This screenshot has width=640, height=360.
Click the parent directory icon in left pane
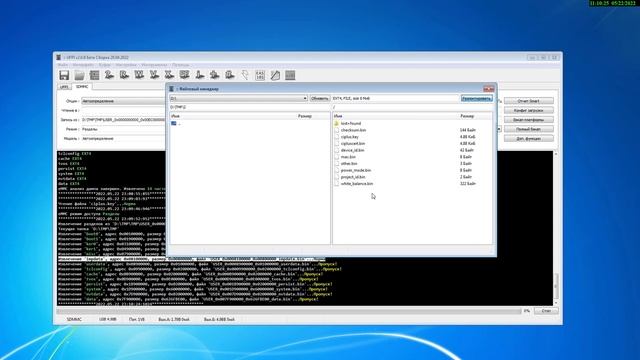pos(174,123)
